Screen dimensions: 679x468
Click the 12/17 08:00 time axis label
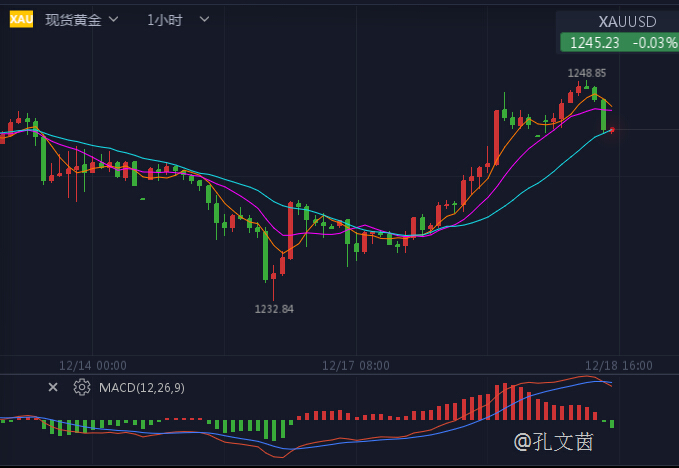click(356, 366)
